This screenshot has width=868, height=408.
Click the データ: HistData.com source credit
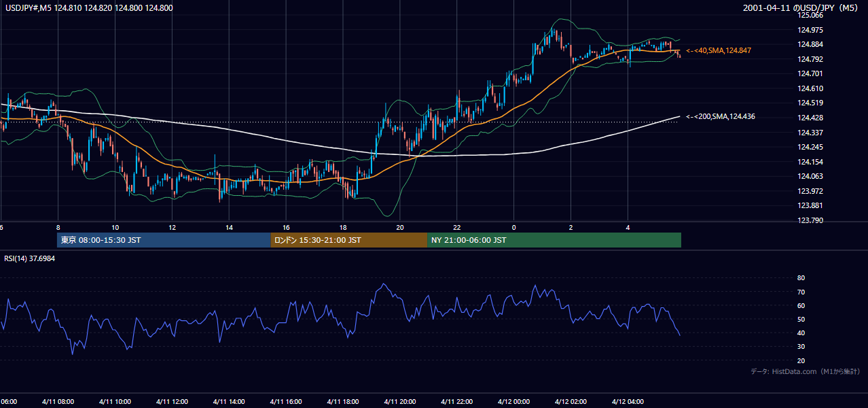click(805, 371)
